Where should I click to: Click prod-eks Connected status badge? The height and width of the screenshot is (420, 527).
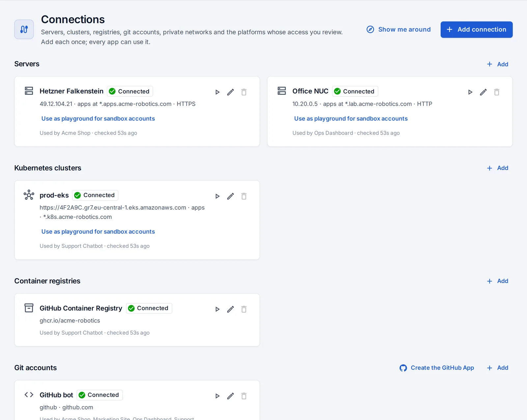click(x=95, y=195)
